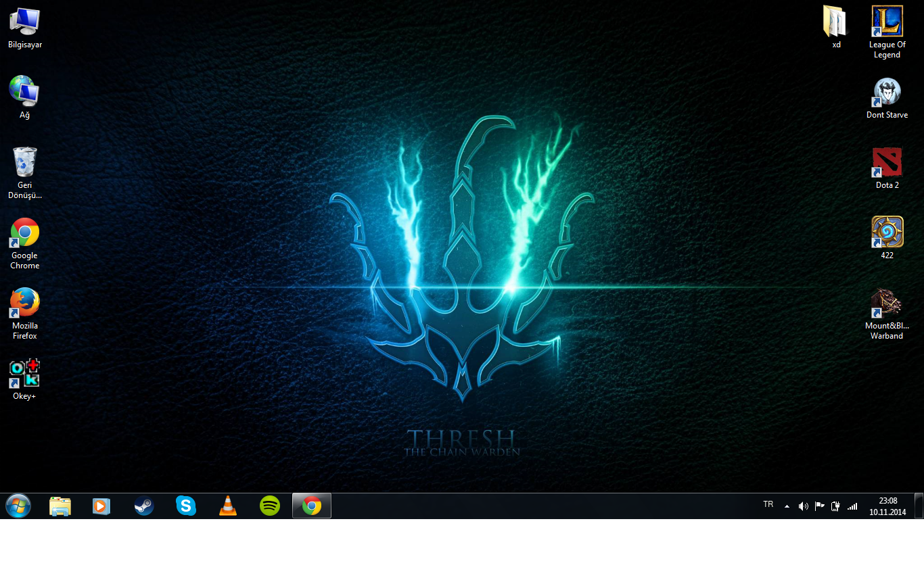The height and width of the screenshot is (584, 924).
Task: Click the Show desktop button
Action: [x=919, y=506]
